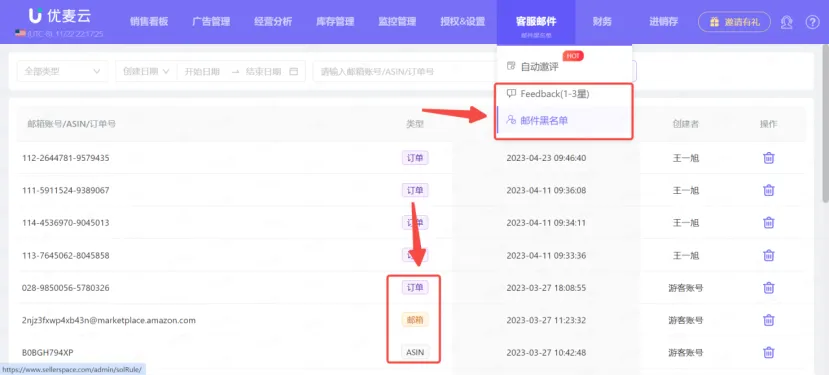
Task: Click the 订单 tag in 028-9850056-5780326 row
Action: [x=415, y=288]
